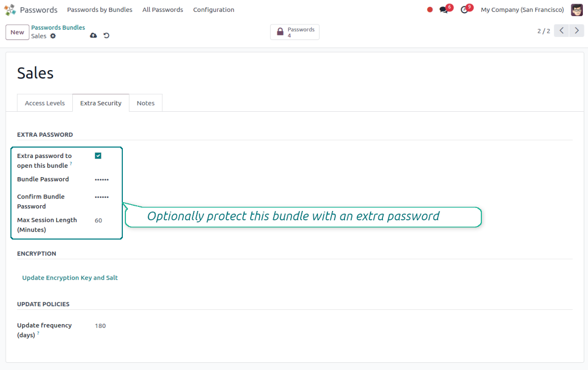Open the Passwords 4 stat button
588x370 pixels.
295,32
